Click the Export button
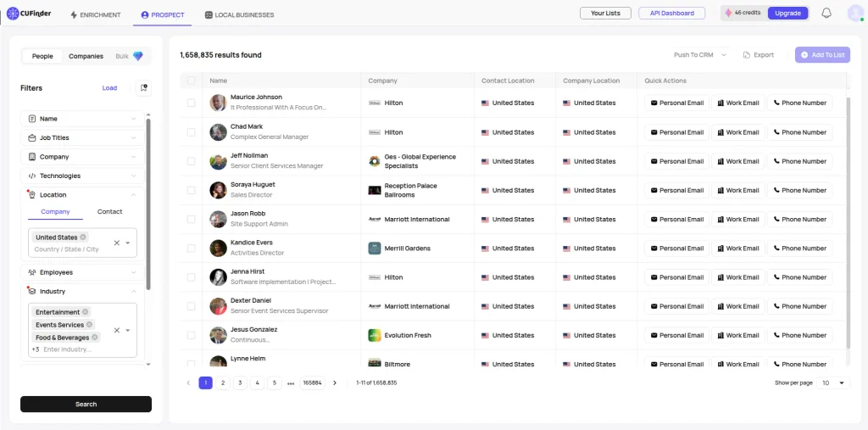 [759, 55]
